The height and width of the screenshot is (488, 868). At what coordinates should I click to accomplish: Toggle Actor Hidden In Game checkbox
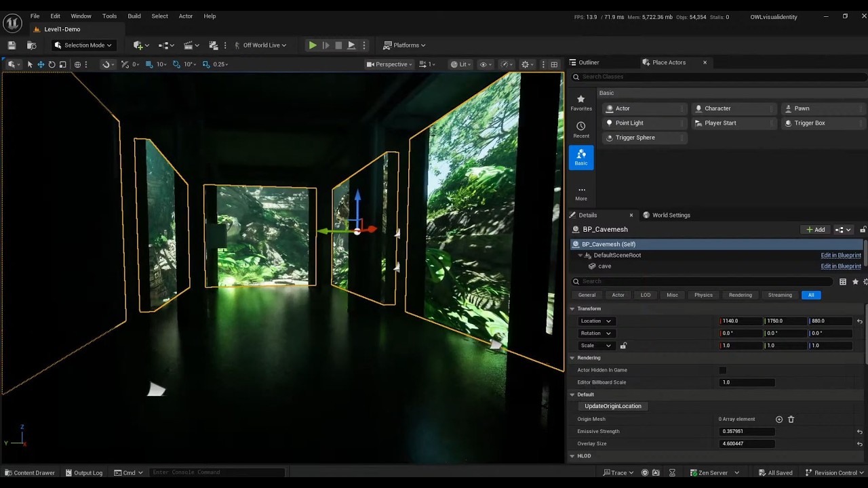pos(722,370)
